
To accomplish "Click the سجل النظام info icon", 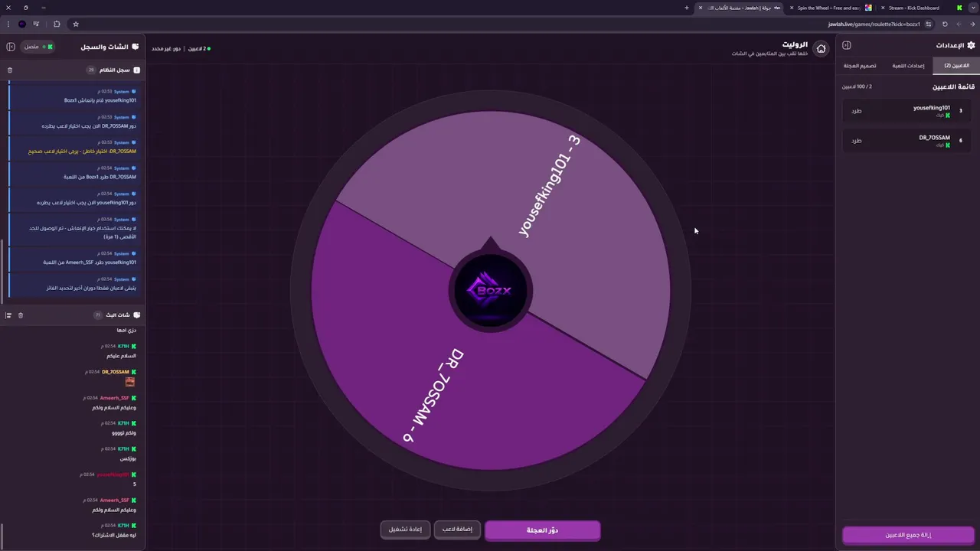I will 136,70.
